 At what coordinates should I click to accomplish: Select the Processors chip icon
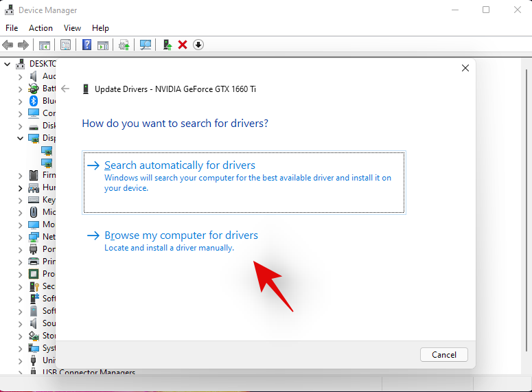click(33, 274)
